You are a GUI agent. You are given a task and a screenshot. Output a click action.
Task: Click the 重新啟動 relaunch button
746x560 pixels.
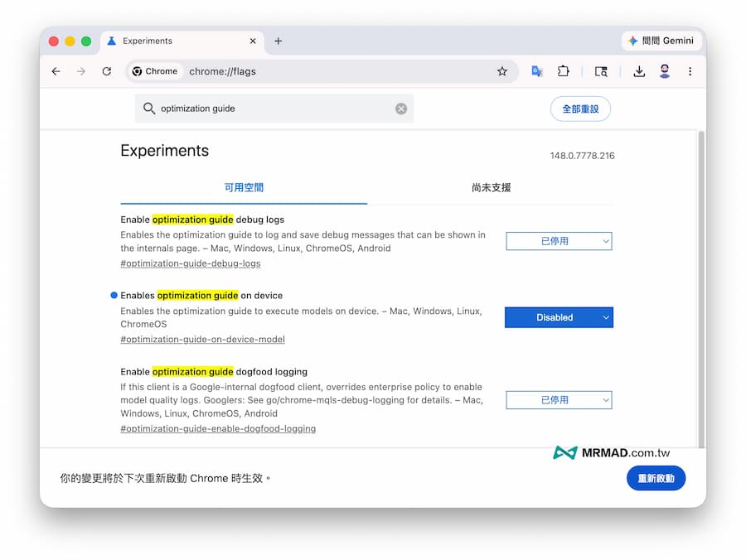(x=656, y=478)
